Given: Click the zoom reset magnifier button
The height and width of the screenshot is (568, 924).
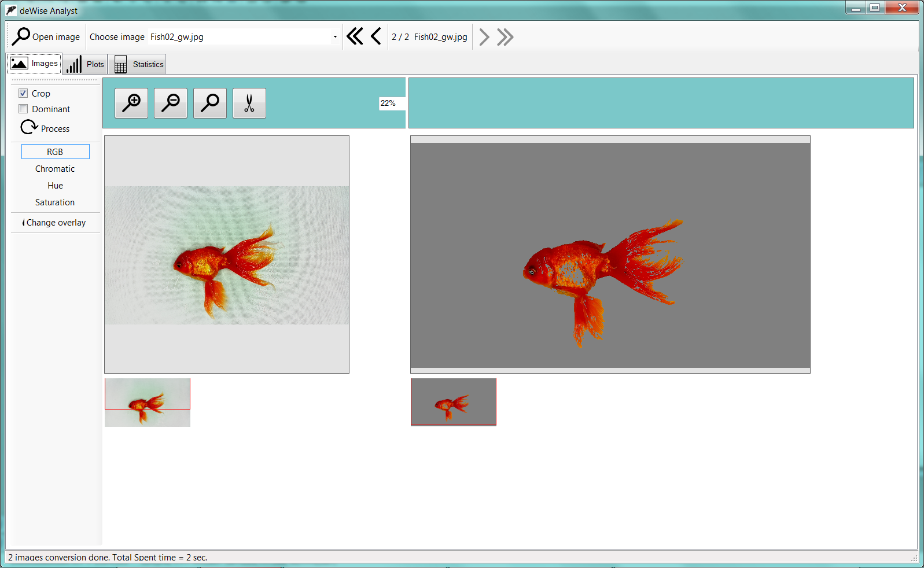Looking at the screenshot, I should pyautogui.click(x=210, y=103).
